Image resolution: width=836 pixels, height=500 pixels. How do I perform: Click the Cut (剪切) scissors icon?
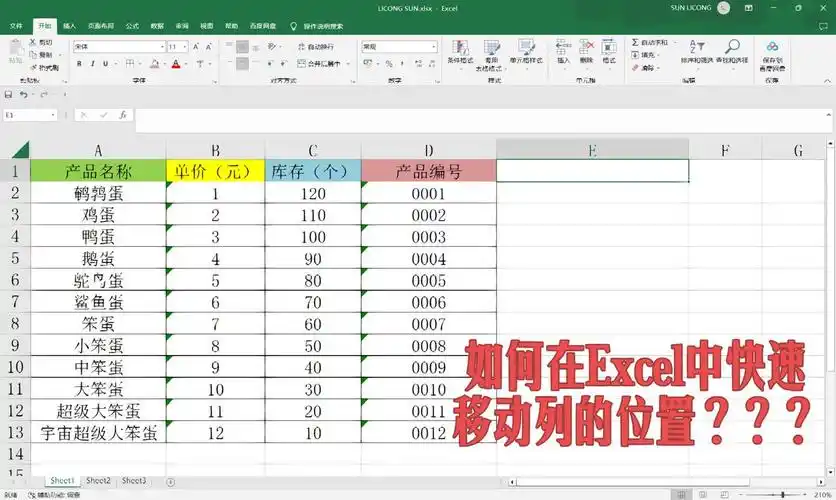(33, 42)
